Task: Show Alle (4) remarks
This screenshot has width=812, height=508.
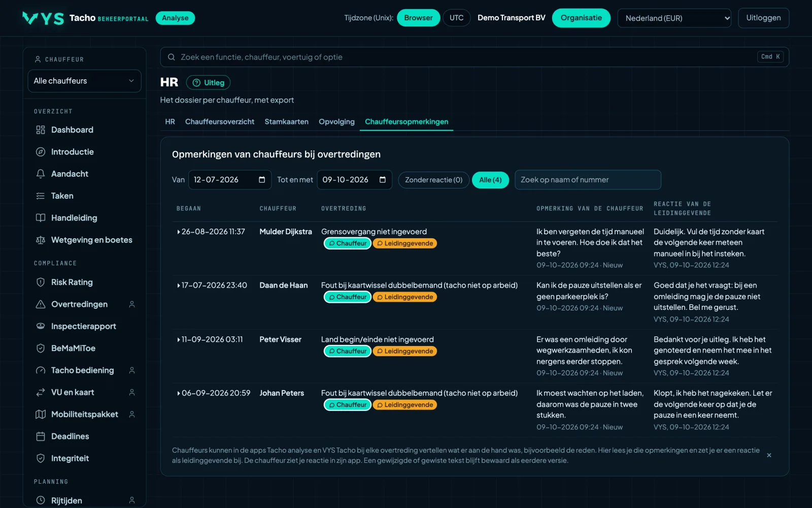Action: tap(490, 180)
